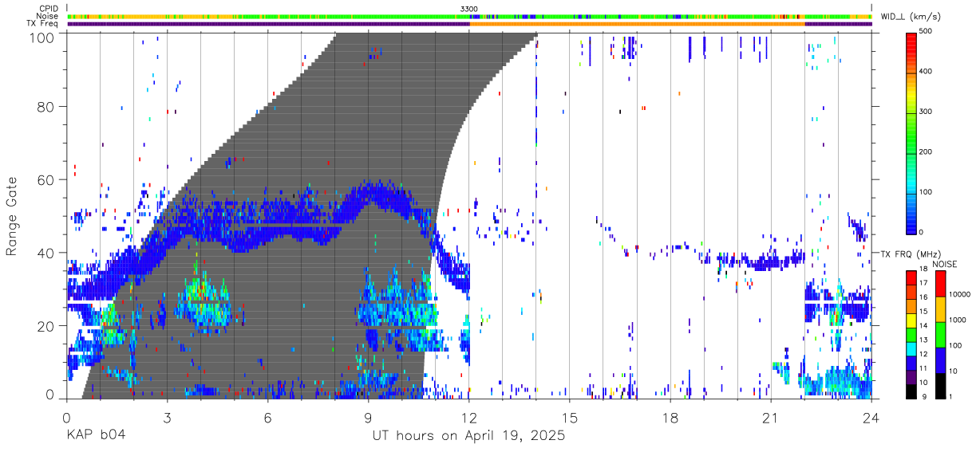Click the 12 MHz tick label
The width and height of the screenshot is (980, 452).
coord(923,354)
